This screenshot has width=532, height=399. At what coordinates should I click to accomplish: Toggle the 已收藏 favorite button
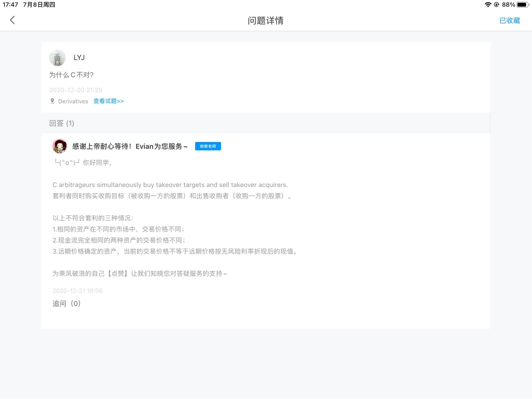click(509, 20)
